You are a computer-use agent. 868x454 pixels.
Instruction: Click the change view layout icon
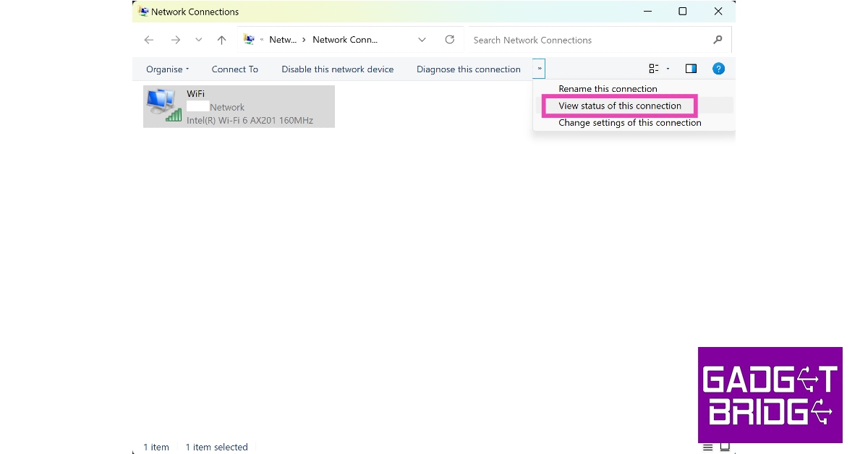653,69
